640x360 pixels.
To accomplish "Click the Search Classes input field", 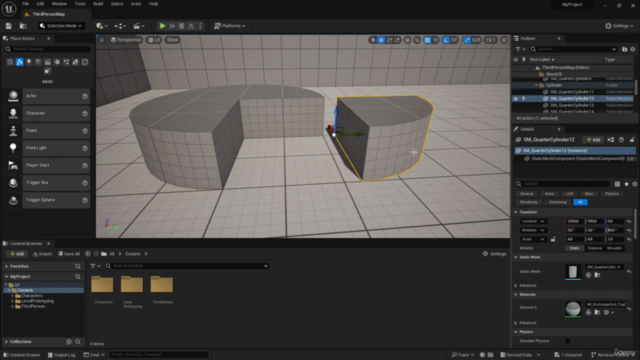I will click(x=48, y=49).
